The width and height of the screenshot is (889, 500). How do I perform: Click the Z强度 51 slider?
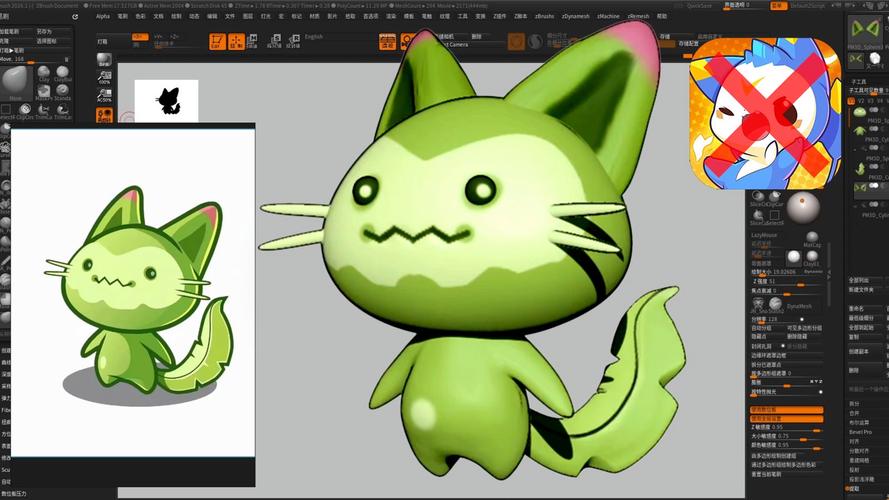[x=786, y=281]
